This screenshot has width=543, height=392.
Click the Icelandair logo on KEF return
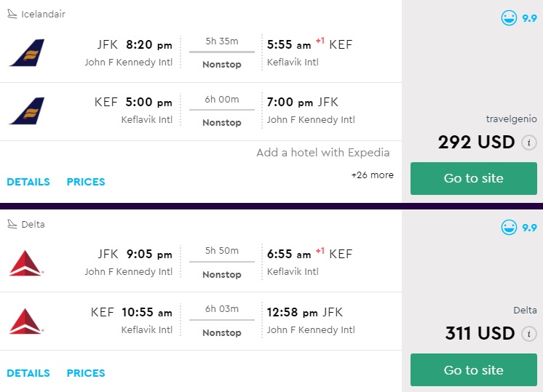[27, 111]
